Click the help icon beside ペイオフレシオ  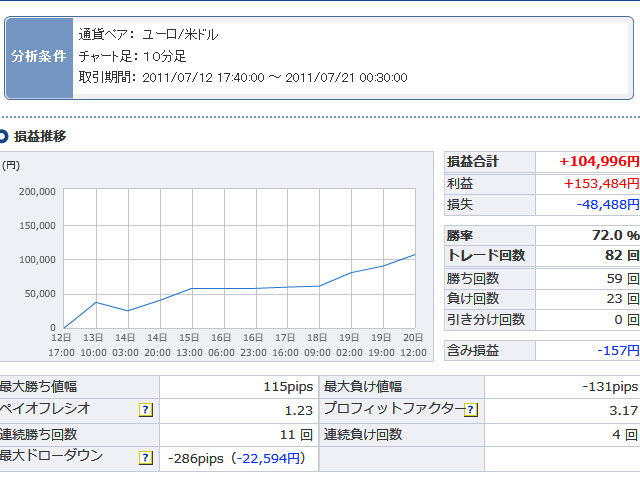(146, 410)
